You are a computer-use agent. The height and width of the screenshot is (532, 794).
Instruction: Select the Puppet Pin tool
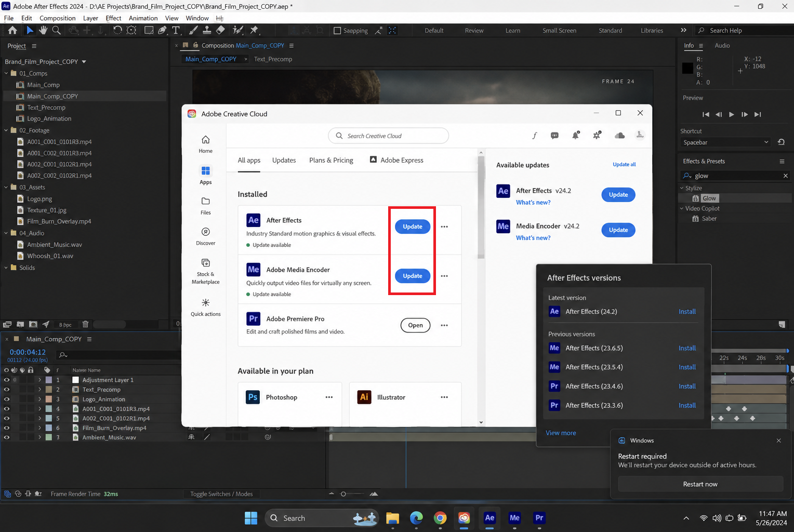[x=254, y=30]
